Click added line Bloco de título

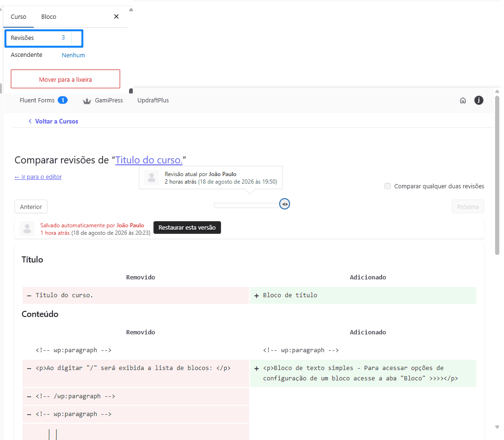363,295
